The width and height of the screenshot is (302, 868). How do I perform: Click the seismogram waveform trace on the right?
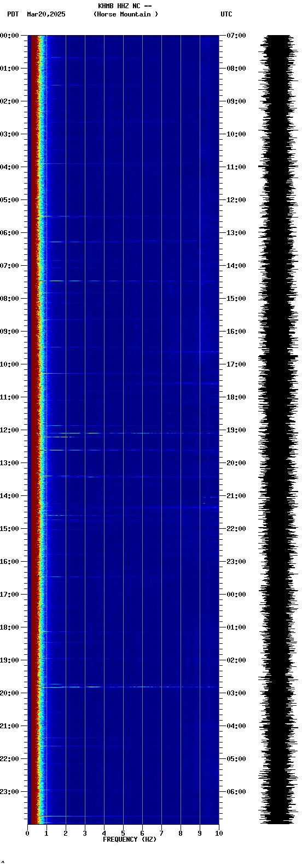278,430
